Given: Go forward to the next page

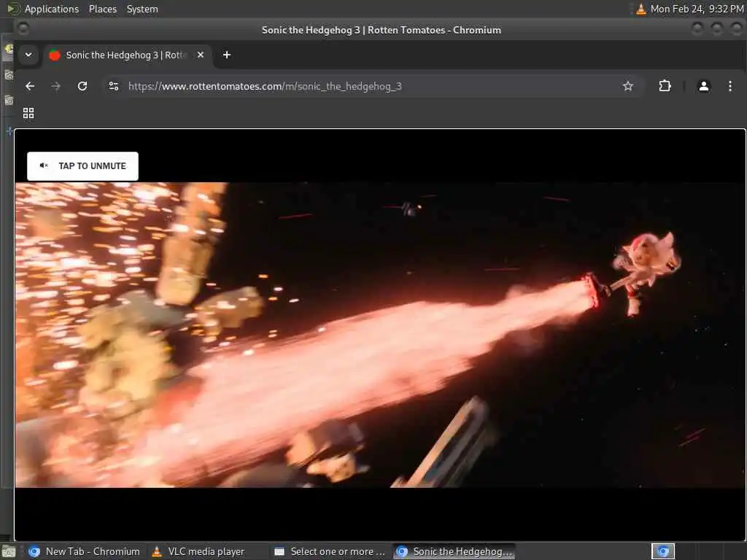Looking at the screenshot, I should pyautogui.click(x=55, y=86).
